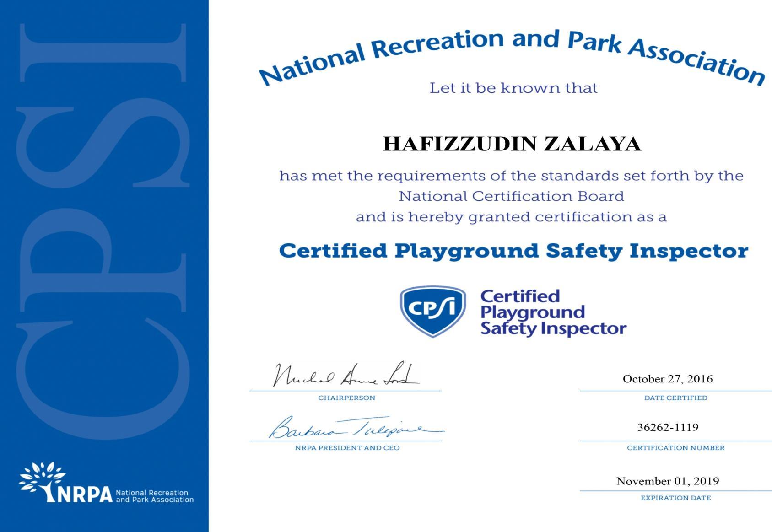Select the 'National Certification Board' text

tap(511, 196)
